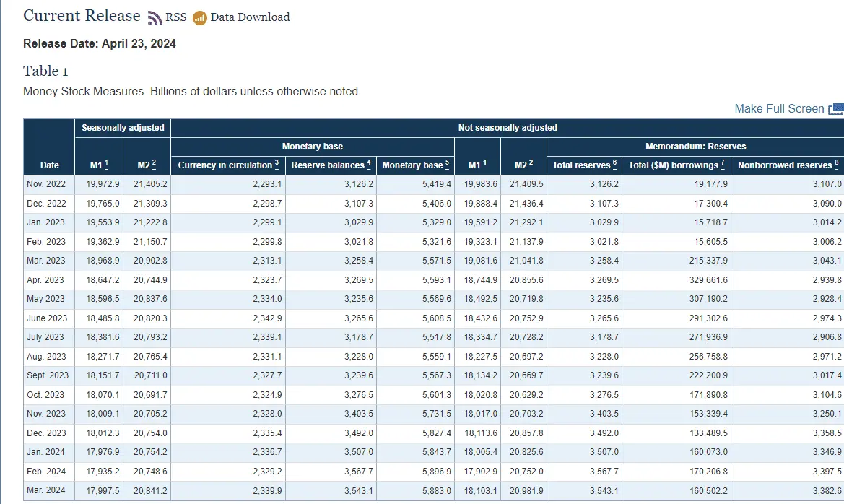Open footnote 2 beside seasonally adjusted M2
The width and height of the screenshot is (844, 504).
154,164
